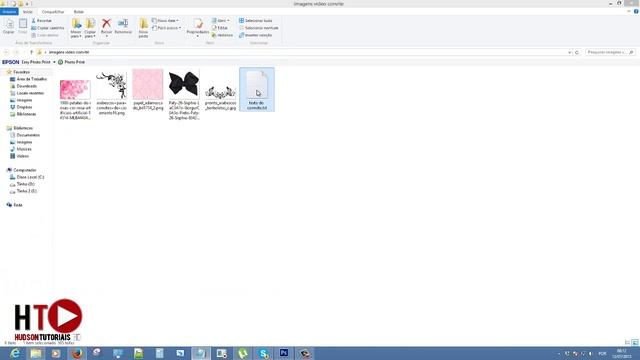Open the Novo item dropdown
This screenshot has height=360, width=640.
click(165, 20)
